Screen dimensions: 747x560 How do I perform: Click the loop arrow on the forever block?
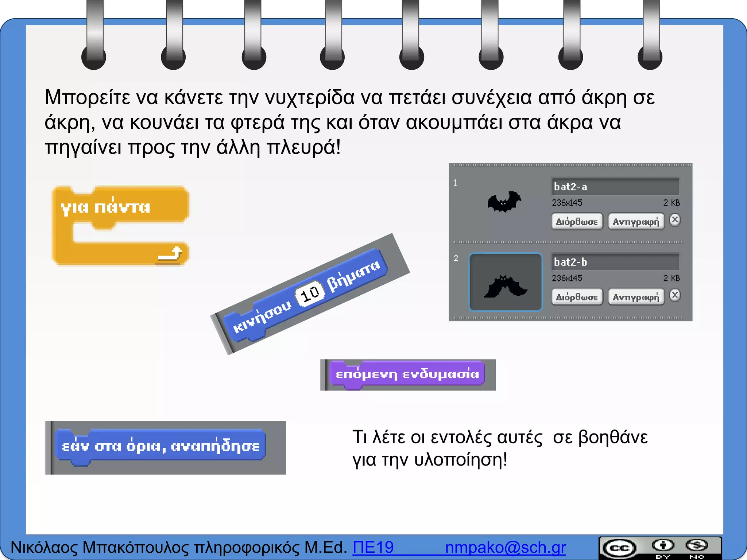pyautogui.click(x=170, y=254)
